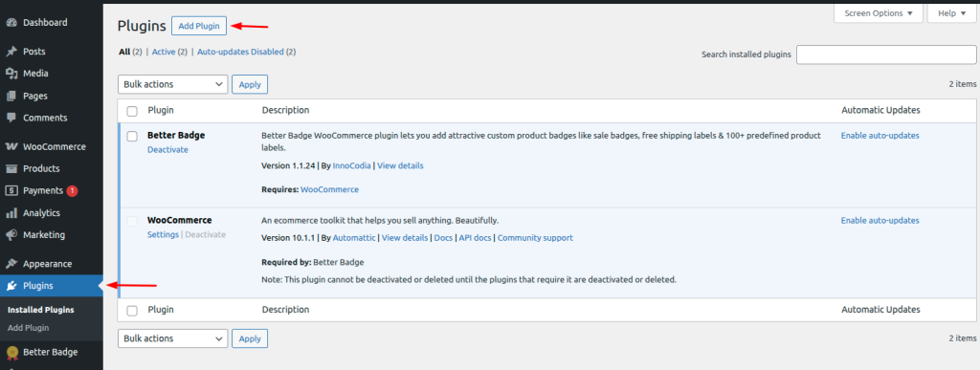Image resolution: width=980 pixels, height=370 pixels.
Task: Open the top Bulk actions dropdown
Action: click(x=172, y=84)
